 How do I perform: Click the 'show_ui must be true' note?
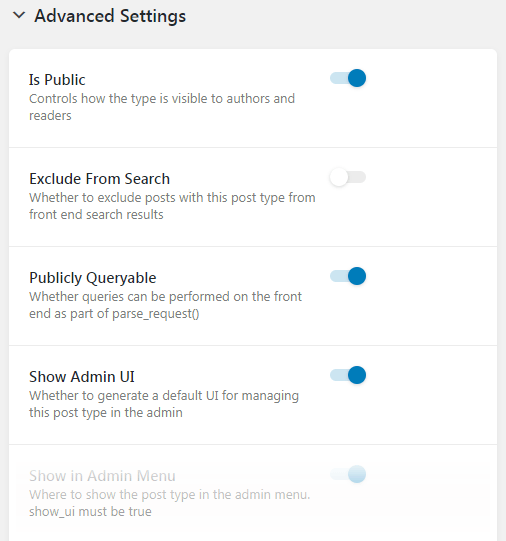pyautogui.click(x=90, y=512)
